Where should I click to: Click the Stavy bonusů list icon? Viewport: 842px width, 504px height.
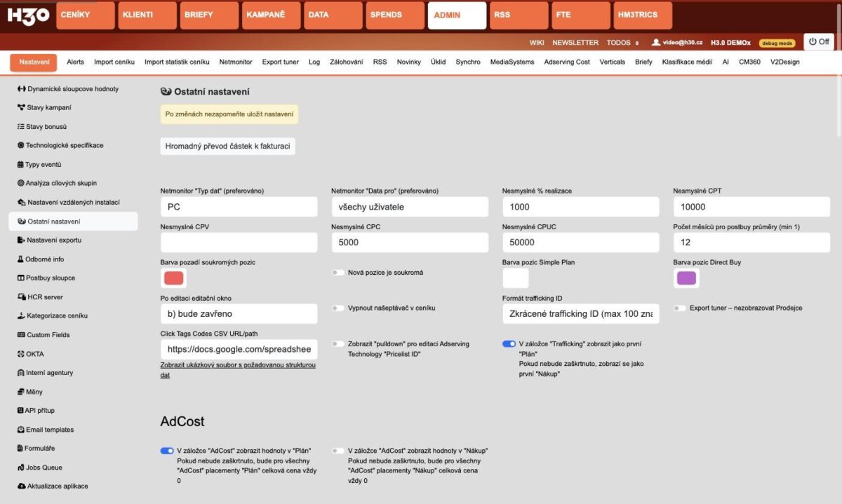[x=21, y=127]
